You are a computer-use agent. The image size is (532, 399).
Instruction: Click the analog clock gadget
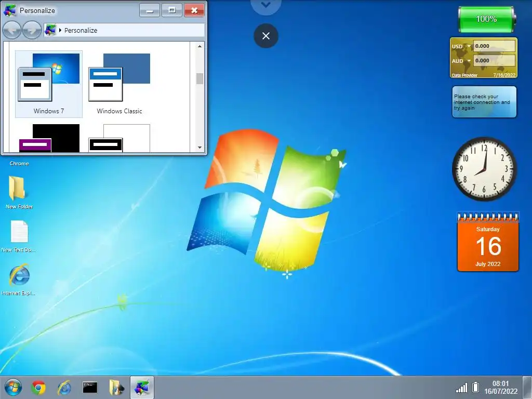485,169
